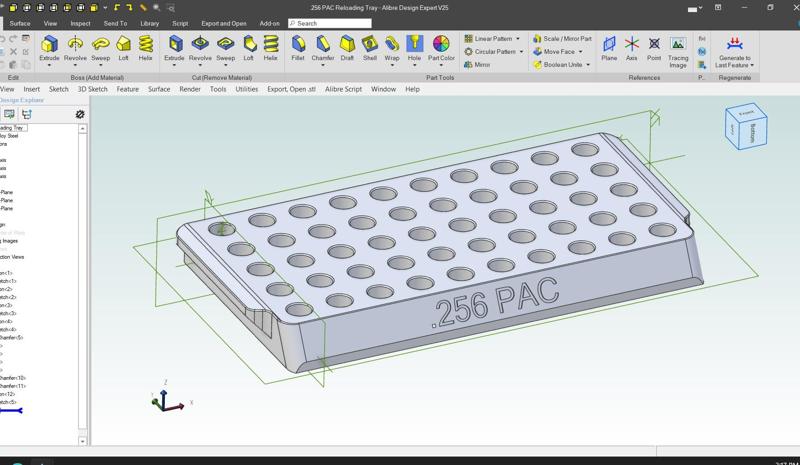Click the ribbon Search field

point(330,23)
